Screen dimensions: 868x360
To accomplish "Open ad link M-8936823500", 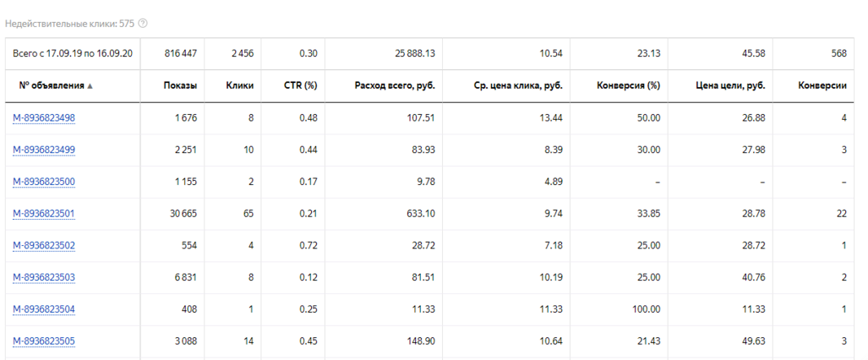I will click(44, 182).
